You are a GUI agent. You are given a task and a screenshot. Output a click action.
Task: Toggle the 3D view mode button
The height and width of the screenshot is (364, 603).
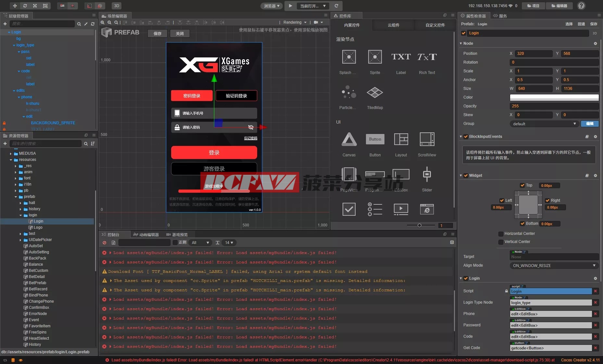click(x=116, y=6)
